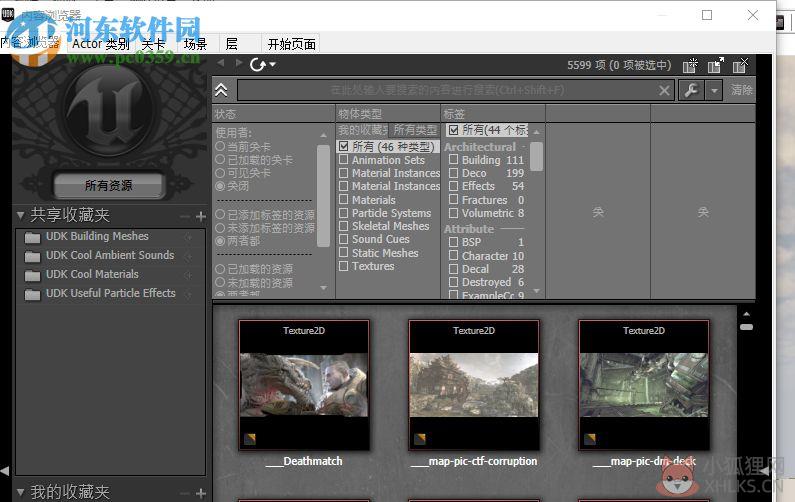Select 未加载的资源 radio option
The width and height of the screenshot is (795, 502).
click(x=220, y=282)
